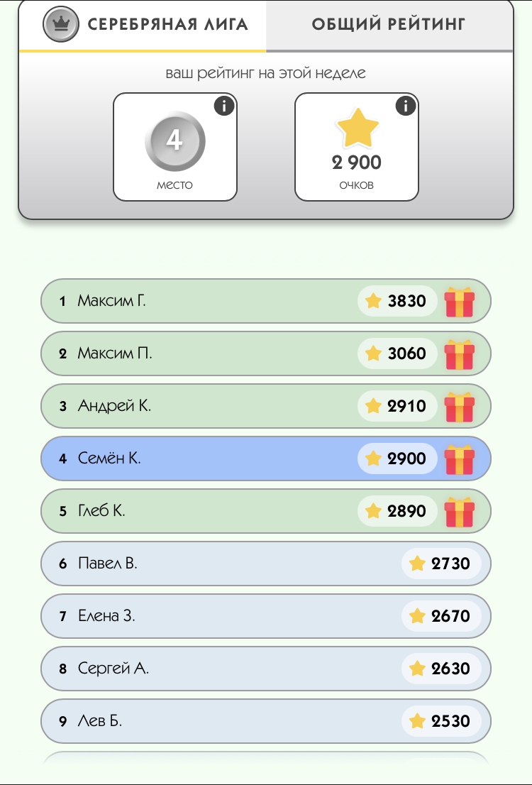Image resolution: width=532 pixels, height=785 pixels.
Task: Tap the gift box beside Глеб К.
Action: click(460, 512)
